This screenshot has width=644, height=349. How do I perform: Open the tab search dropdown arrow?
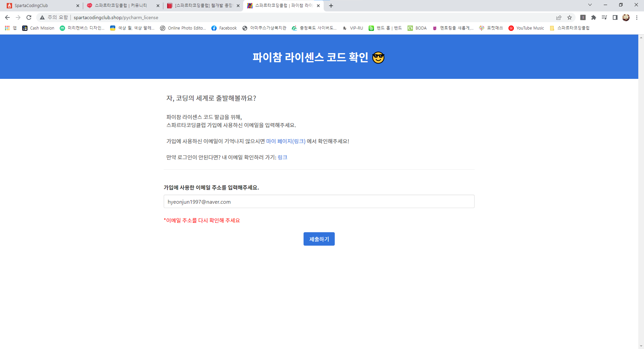pos(590,5)
